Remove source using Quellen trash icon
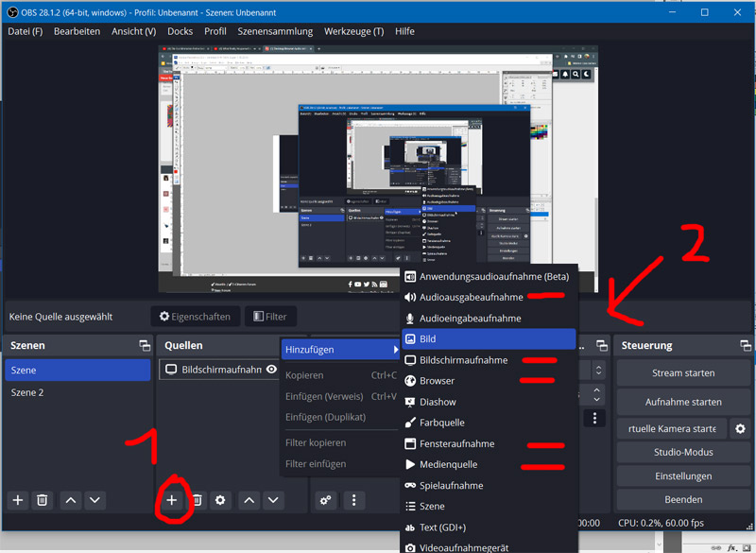Screen dimensions: 756x553 point(197,500)
